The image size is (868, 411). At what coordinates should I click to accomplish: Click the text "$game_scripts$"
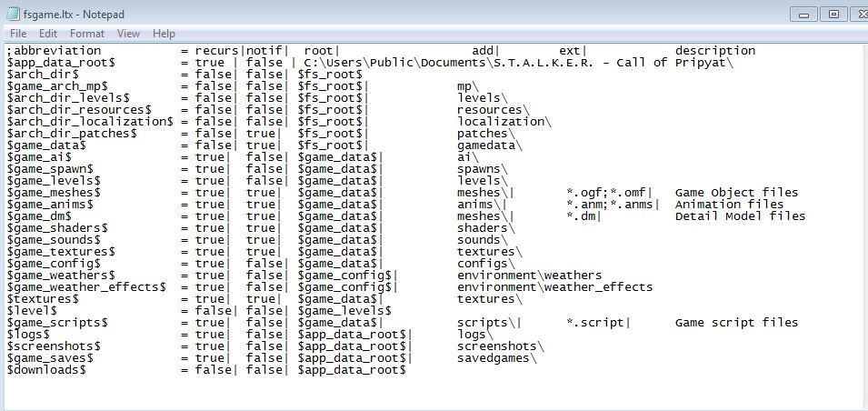click(57, 323)
